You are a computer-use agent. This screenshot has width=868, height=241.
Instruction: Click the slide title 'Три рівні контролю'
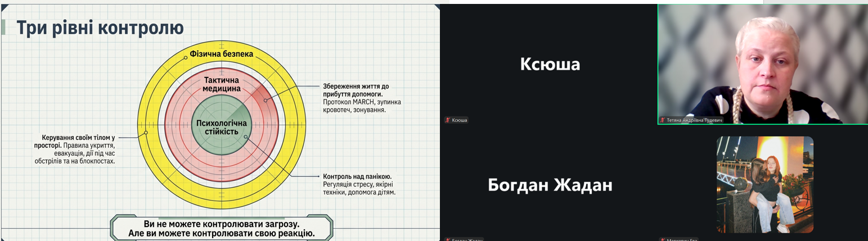(100, 28)
